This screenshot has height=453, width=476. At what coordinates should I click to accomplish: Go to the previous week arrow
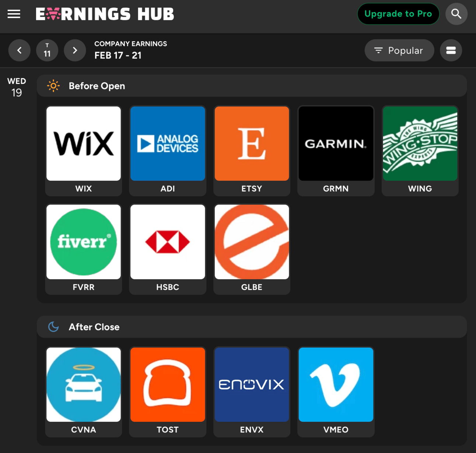(20, 50)
